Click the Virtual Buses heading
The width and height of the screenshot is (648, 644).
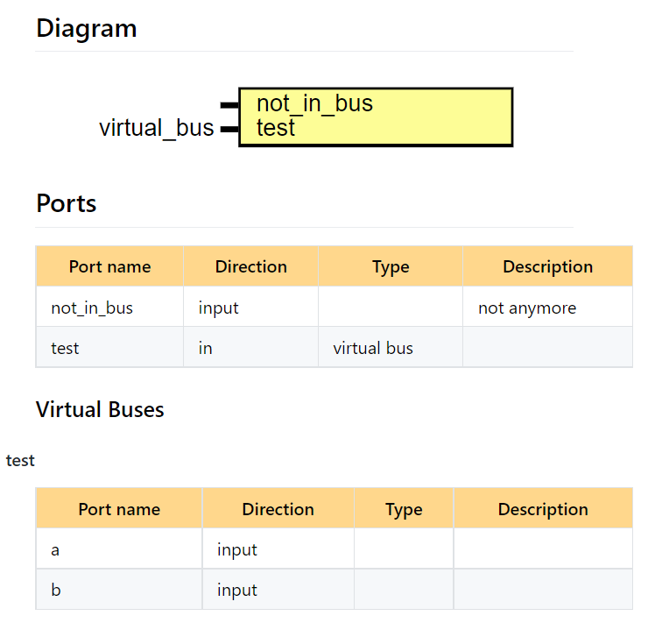(100, 409)
